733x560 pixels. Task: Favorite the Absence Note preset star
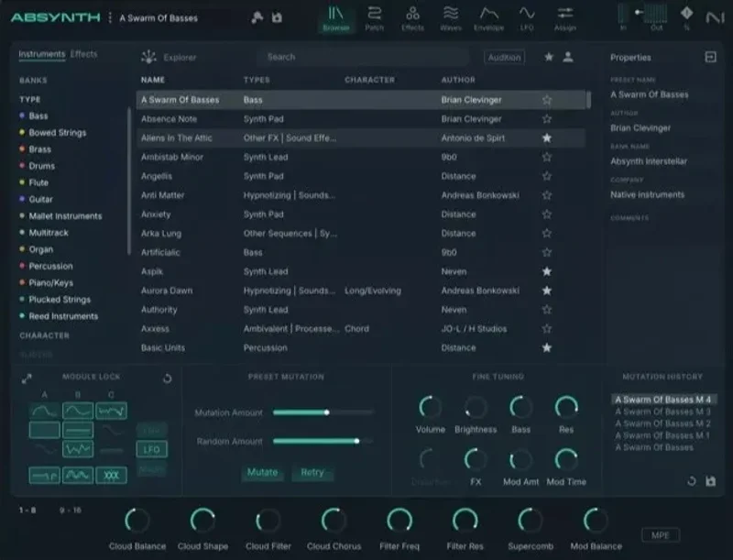pos(546,119)
